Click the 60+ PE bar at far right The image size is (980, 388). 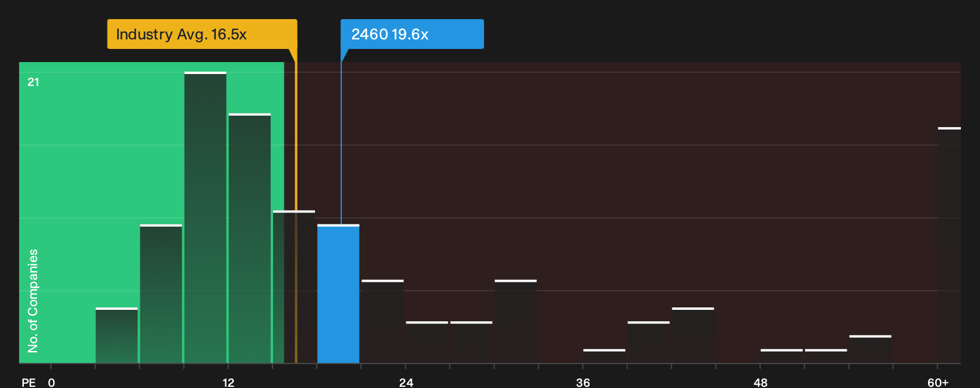pos(949,245)
